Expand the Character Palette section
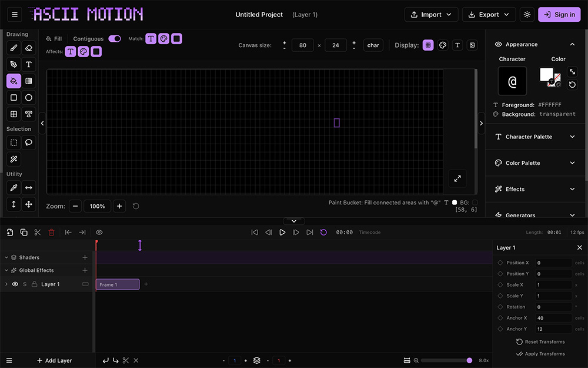This screenshot has width=588, height=368. (x=536, y=137)
